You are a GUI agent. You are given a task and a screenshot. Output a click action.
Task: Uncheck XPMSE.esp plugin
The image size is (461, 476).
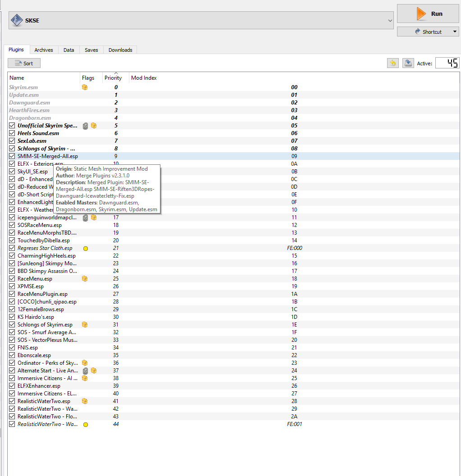tap(12, 286)
